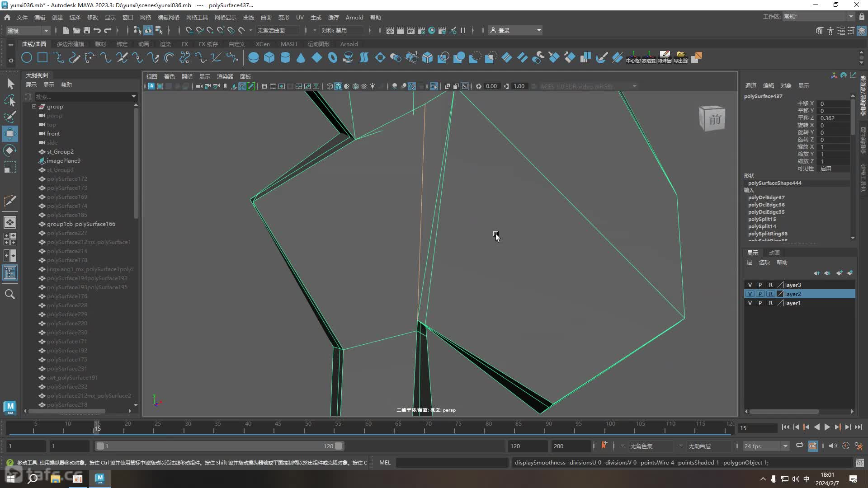The width and height of the screenshot is (868, 488).
Task: Click the range slider bar handle
Action: (219, 446)
